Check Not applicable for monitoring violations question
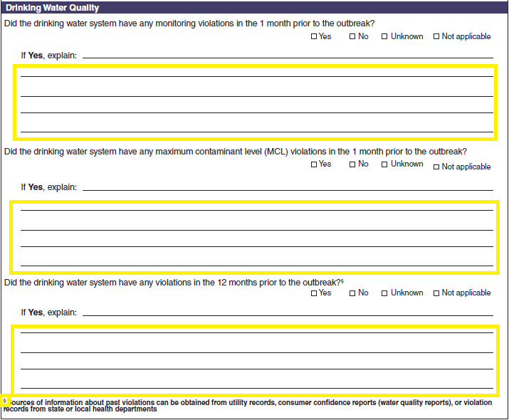The width and height of the screenshot is (509, 420). (x=436, y=36)
